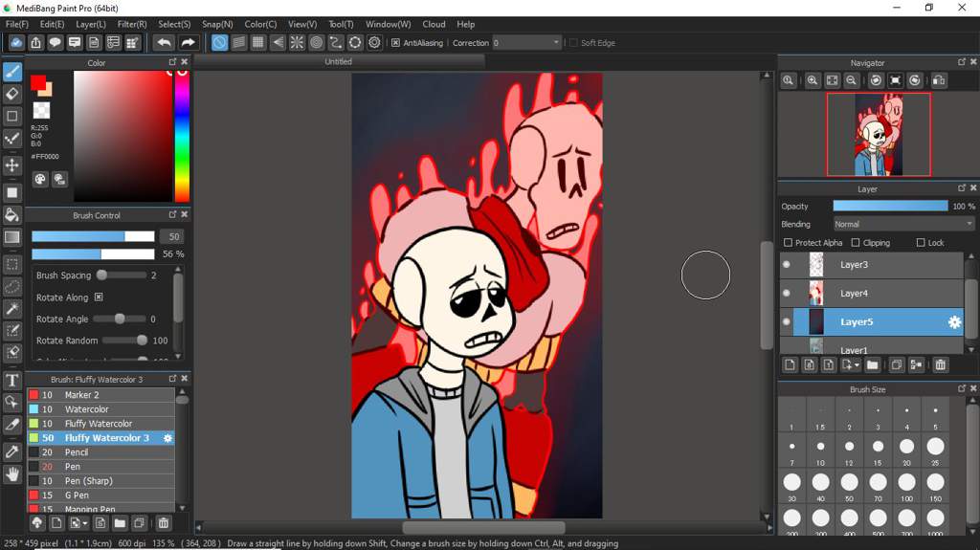Image resolution: width=980 pixels, height=550 pixels.
Task: Click the rainbow hue slider bar
Action: click(x=182, y=136)
